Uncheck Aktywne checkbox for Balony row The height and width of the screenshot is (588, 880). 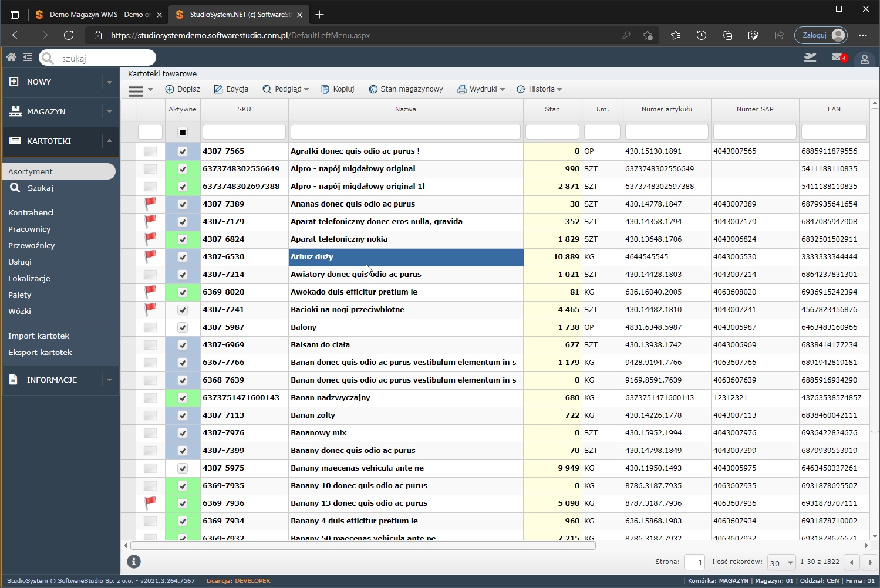coord(183,327)
